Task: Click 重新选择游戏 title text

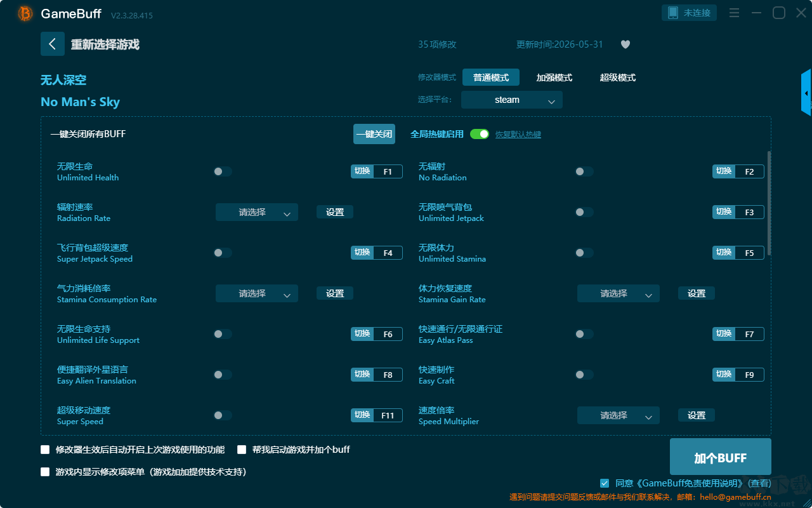Action: coord(105,44)
